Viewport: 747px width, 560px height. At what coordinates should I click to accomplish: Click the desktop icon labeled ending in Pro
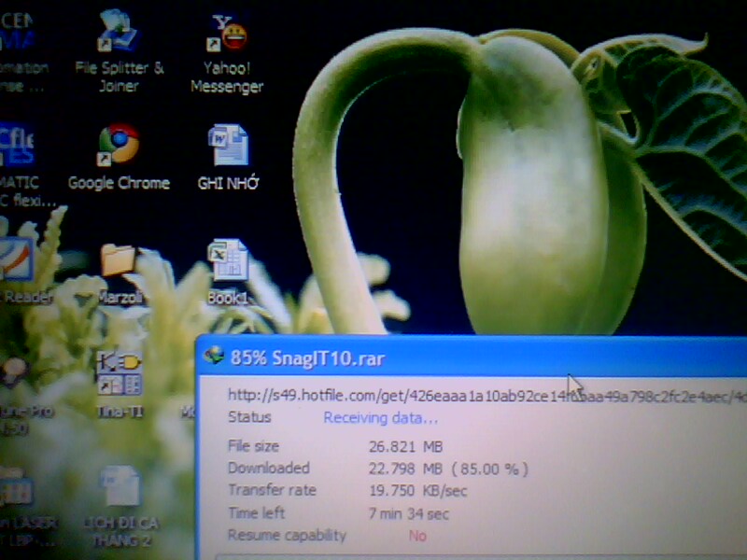coord(15,375)
